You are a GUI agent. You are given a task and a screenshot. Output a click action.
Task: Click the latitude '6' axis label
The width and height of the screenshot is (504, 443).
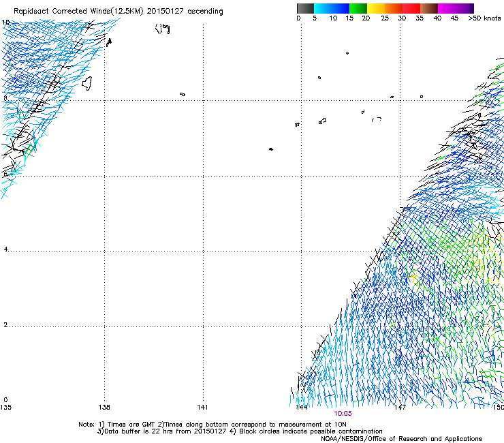pyautogui.click(x=5, y=174)
